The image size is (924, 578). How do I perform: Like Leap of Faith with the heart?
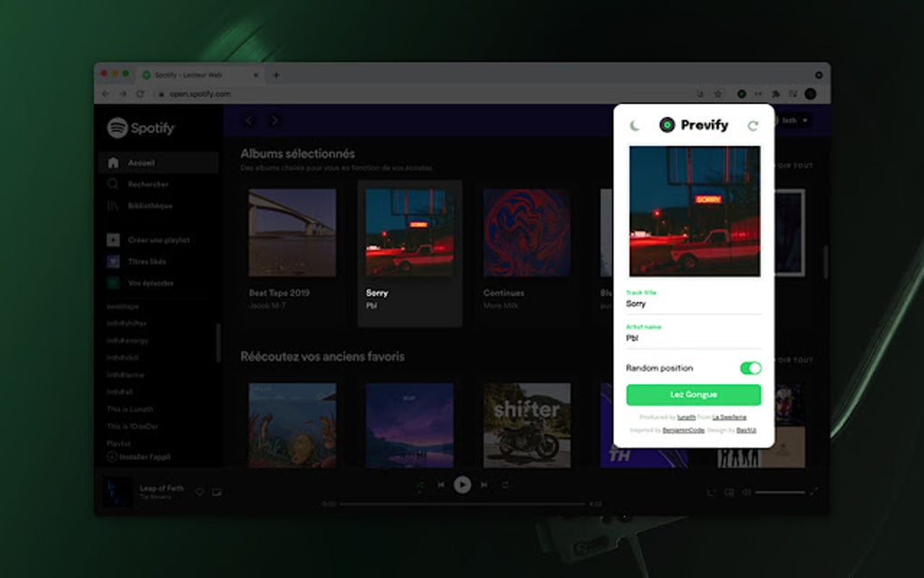tap(199, 492)
